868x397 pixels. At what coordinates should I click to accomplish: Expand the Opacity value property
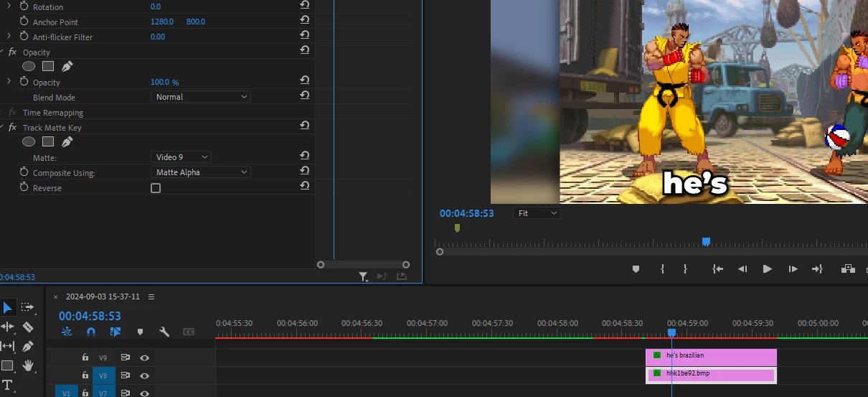pos(9,82)
